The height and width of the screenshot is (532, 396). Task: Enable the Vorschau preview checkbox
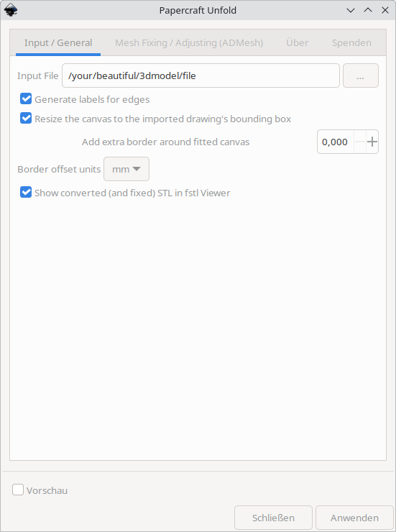pyautogui.click(x=18, y=490)
